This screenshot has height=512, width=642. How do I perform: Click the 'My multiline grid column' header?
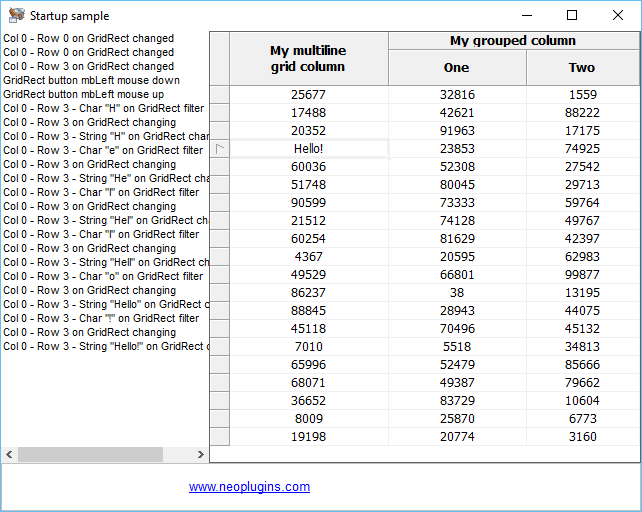pos(309,59)
